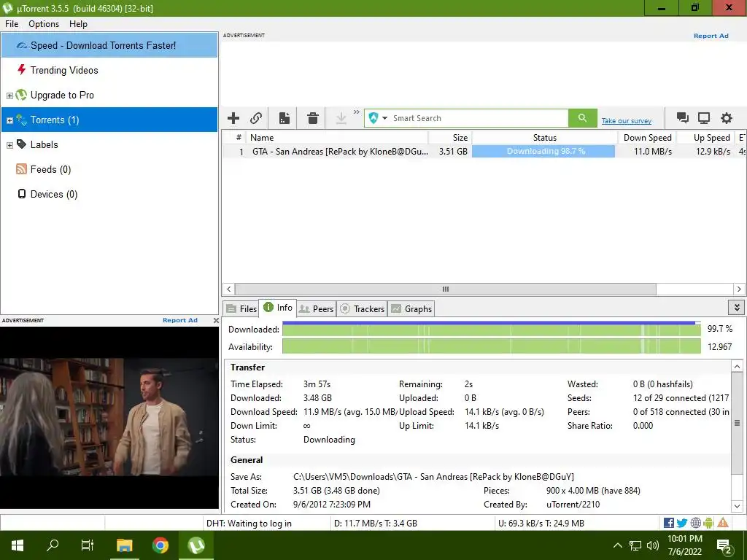Screen dimensions: 747x560
Task: Click the Android icon in status bar
Action: tap(708, 523)
